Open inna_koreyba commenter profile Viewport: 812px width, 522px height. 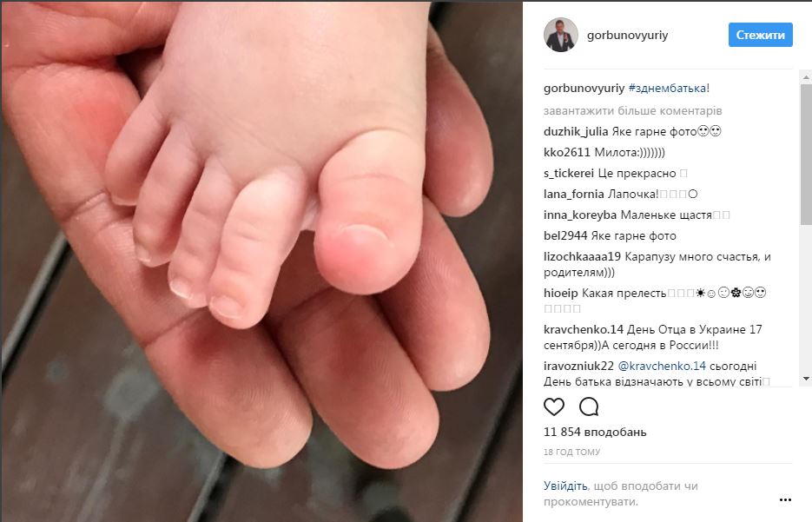[x=580, y=215]
